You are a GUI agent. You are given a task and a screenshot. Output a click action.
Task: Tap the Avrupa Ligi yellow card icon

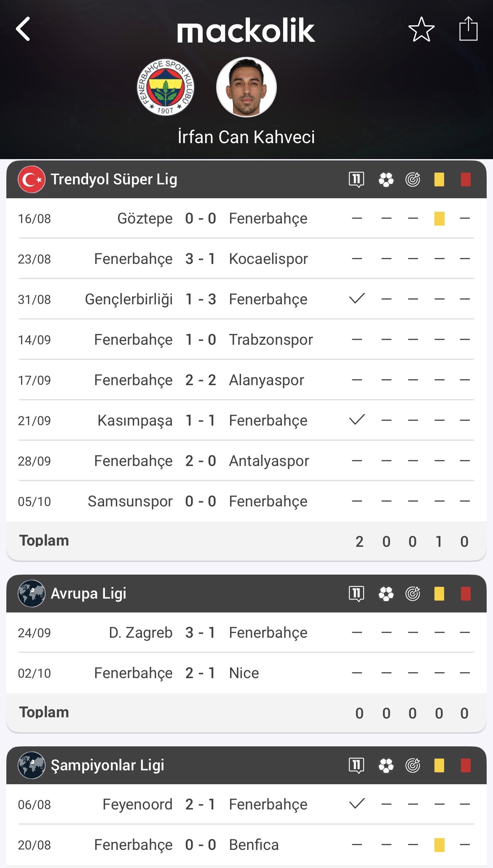[439, 594]
